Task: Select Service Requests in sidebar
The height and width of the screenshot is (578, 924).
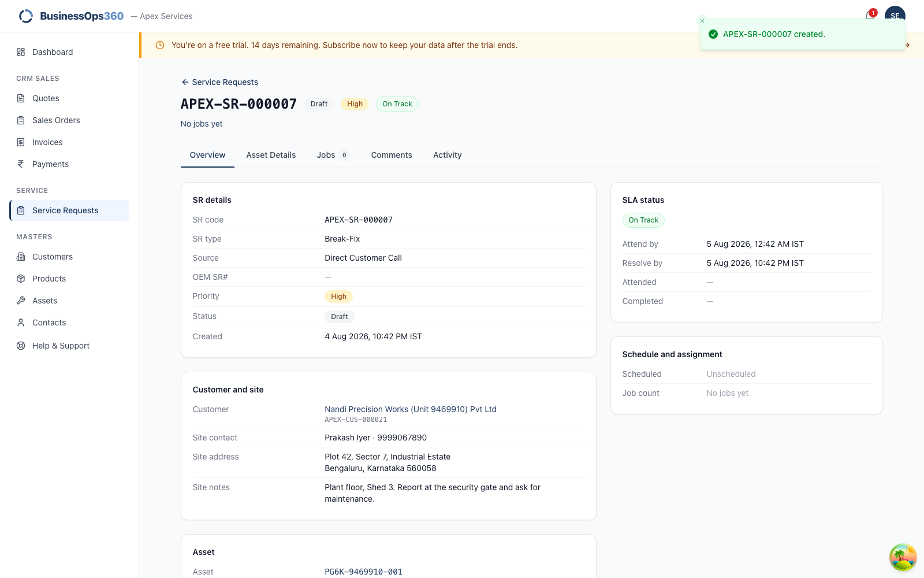Action: tap(69, 210)
